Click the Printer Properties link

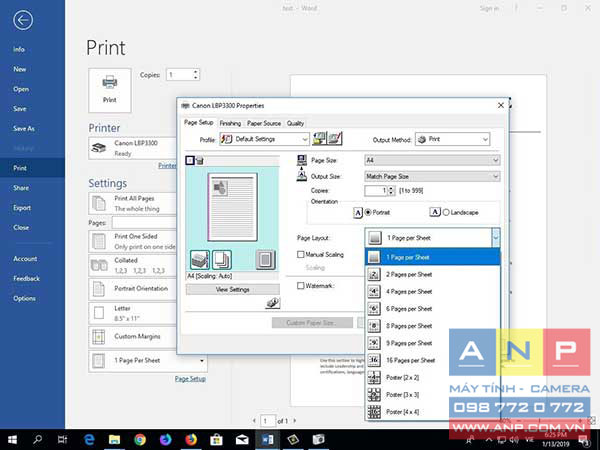[x=168, y=165]
